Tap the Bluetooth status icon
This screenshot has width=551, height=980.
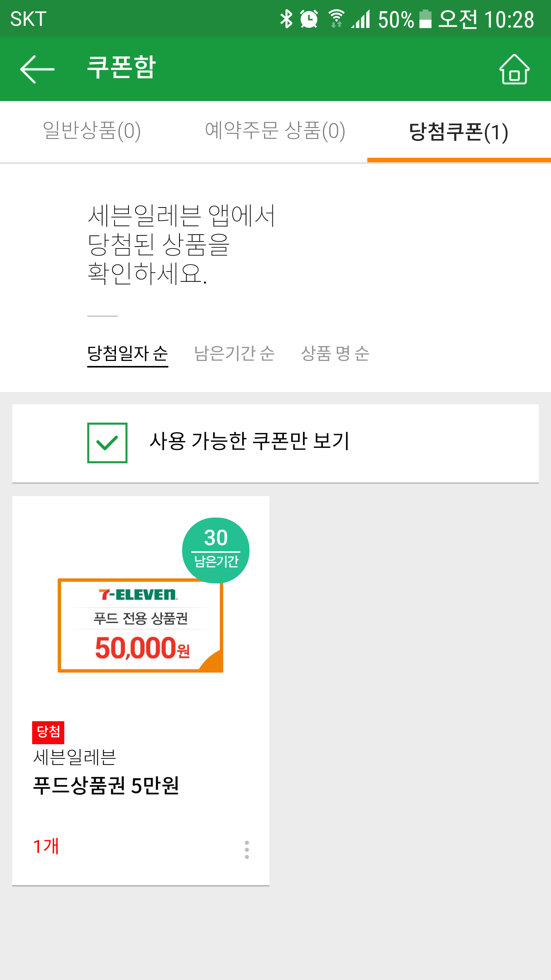286,19
